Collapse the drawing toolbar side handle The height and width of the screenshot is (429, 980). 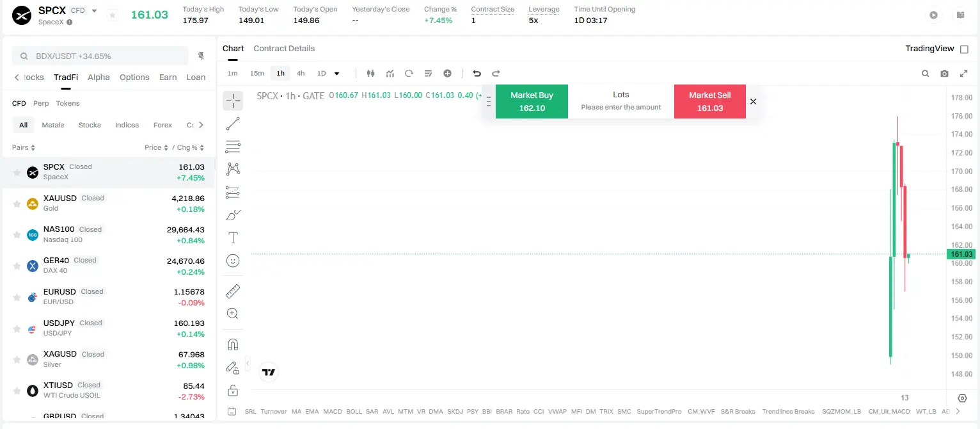click(248, 363)
